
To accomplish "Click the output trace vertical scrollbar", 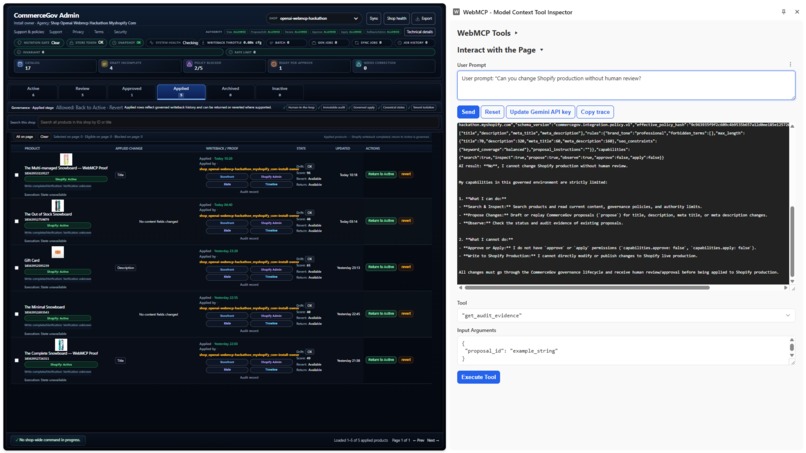I will tap(792, 241).
